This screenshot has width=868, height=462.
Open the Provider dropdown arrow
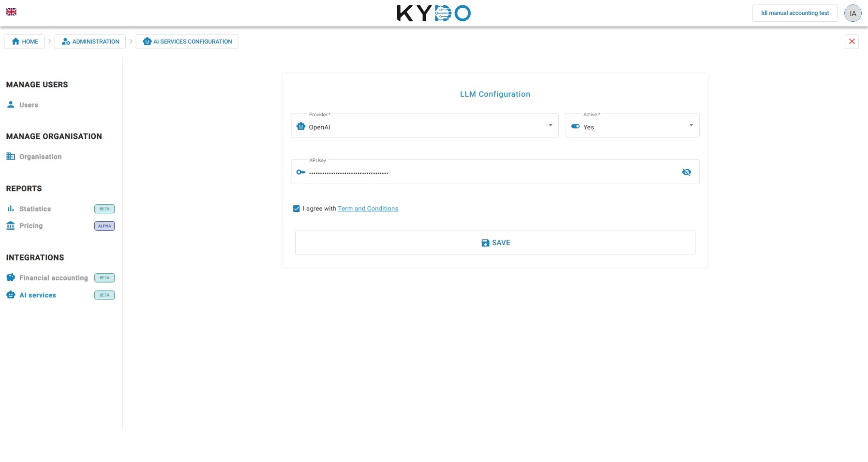click(550, 125)
